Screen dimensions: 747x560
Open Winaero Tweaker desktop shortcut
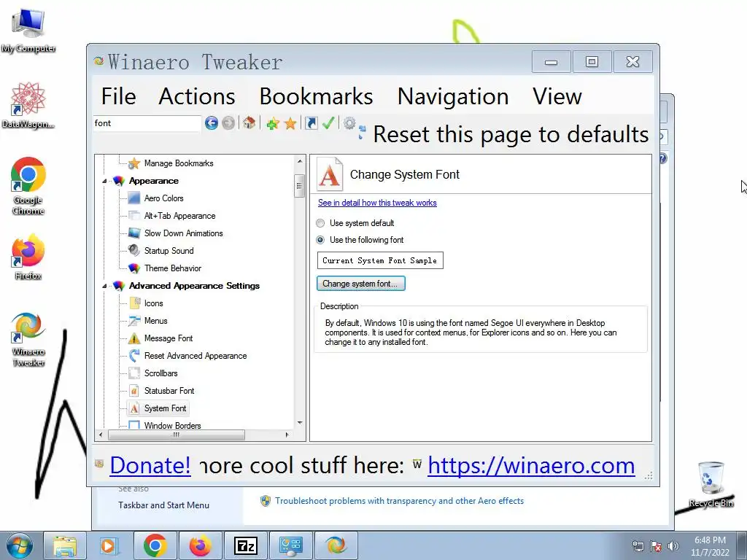click(28, 339)
